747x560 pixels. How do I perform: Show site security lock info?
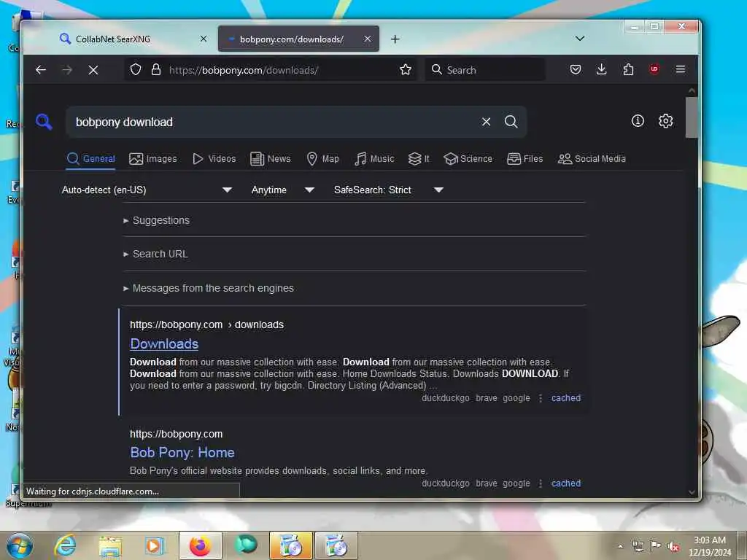(x=156, y=70)
